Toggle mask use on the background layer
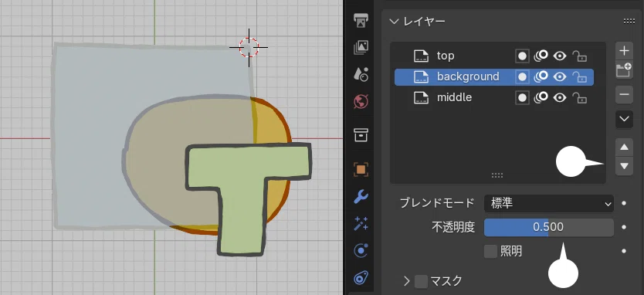 click(523, 76)
